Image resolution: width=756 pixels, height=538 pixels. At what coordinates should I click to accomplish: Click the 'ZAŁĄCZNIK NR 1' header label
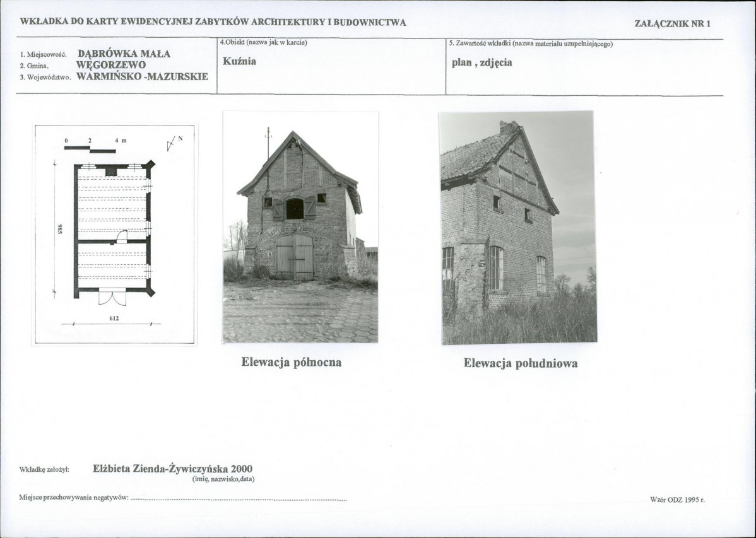click(672, 23)
